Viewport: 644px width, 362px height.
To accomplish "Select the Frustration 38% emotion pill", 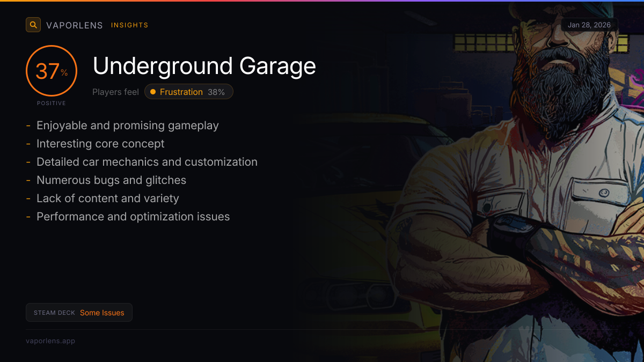I will tap(189, 92).
